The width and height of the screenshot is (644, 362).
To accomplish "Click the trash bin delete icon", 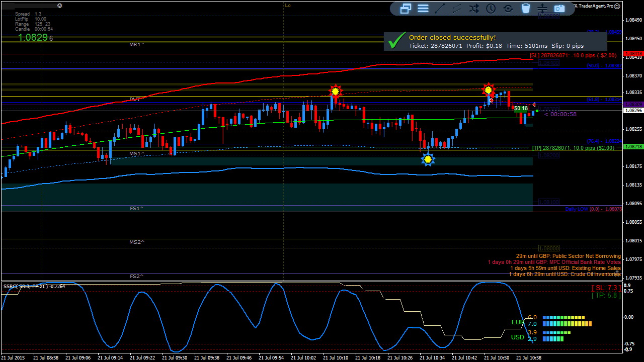I will pyautogui.click(x=525, y=8).
